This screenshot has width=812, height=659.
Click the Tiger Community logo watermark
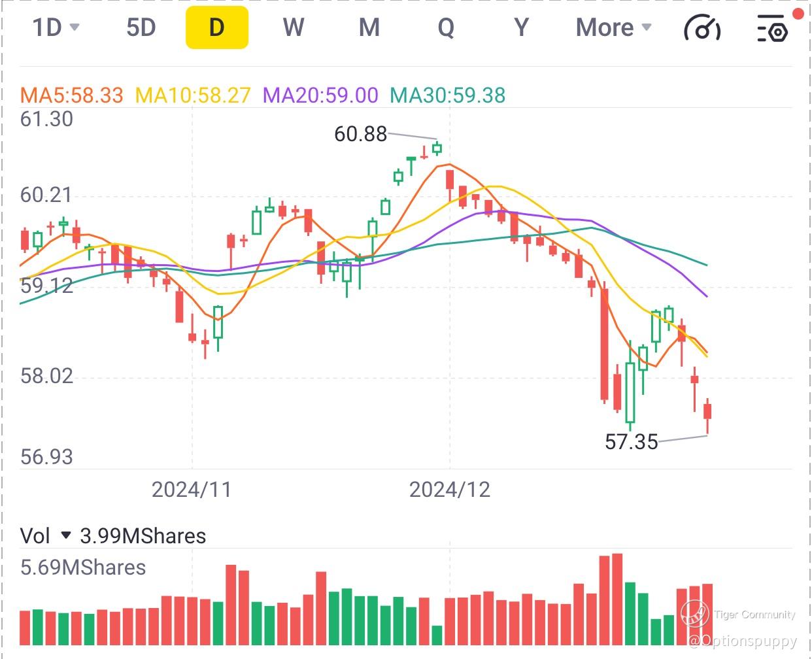pyautogui.click(x=695, y=614)
